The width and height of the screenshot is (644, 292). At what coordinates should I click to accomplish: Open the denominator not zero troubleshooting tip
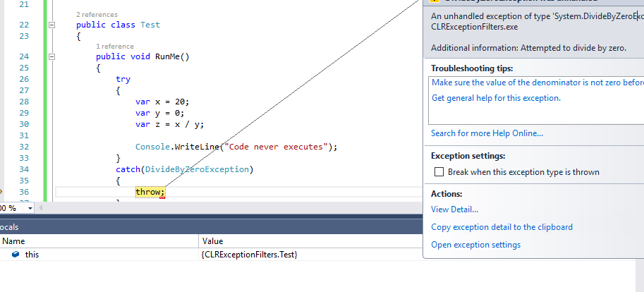click(x=537, y=83)
